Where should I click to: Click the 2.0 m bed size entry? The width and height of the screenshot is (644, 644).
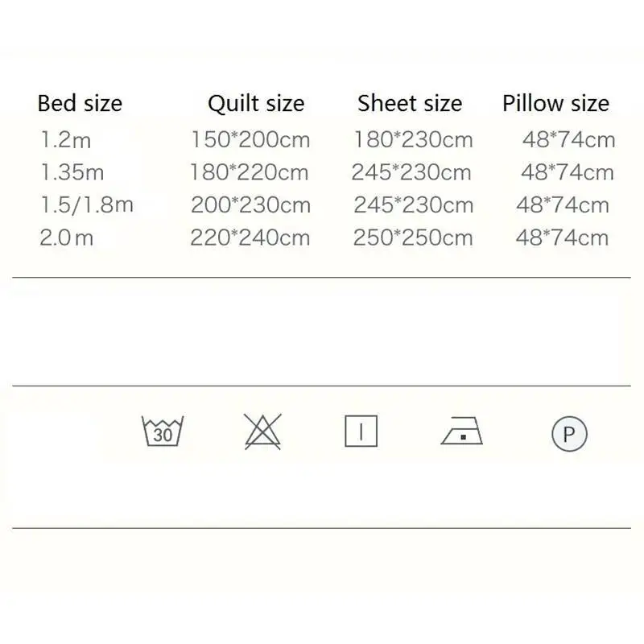click(67, 237)
